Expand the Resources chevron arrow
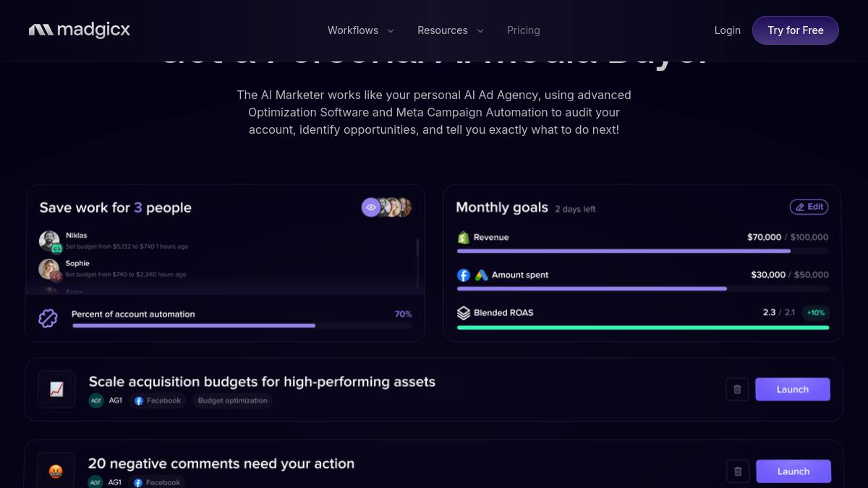Viewport: 868px width, 488px height. click(480, 30)
